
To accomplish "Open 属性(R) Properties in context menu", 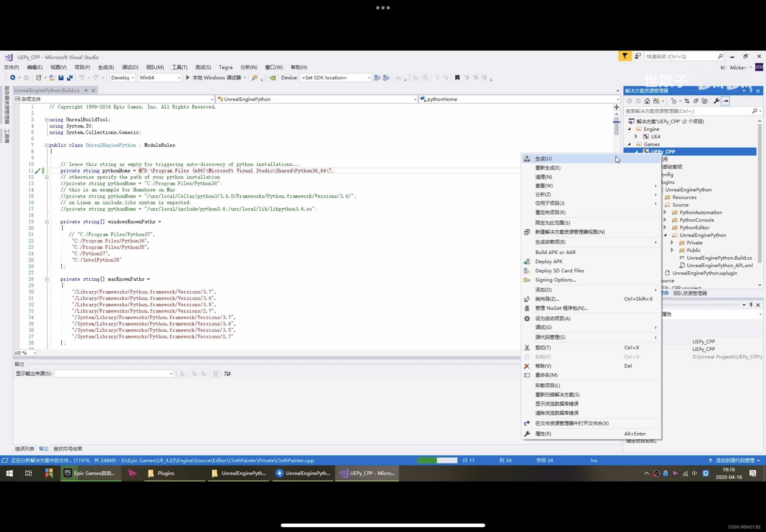I will [591, 434].
